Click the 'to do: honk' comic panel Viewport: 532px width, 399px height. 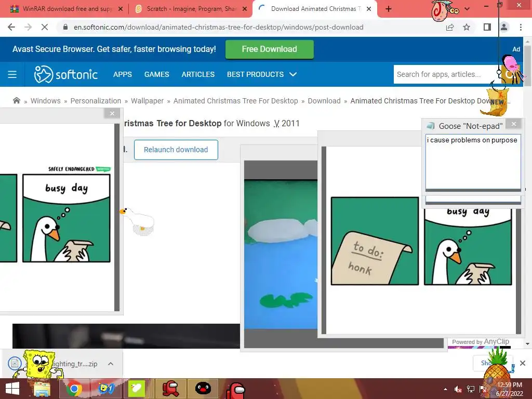coord(375,241)
